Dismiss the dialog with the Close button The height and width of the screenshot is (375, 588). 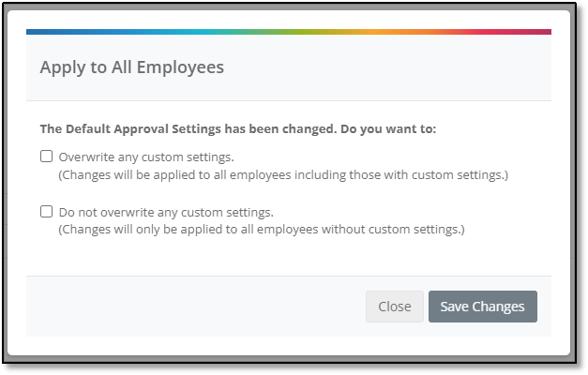click(395, 307)
